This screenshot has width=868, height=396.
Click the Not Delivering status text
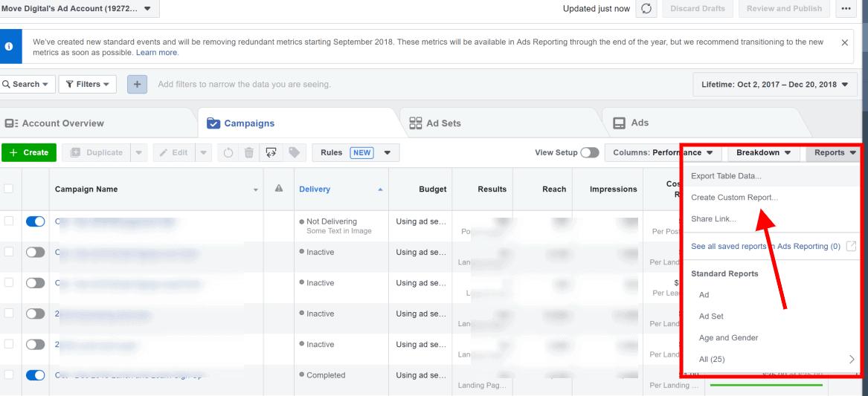(332, 221)
